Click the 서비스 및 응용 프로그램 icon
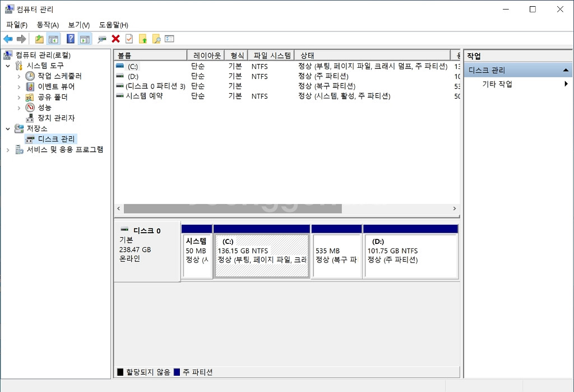The width and height of the screenshot is (574, 392). tap(19, 150)
